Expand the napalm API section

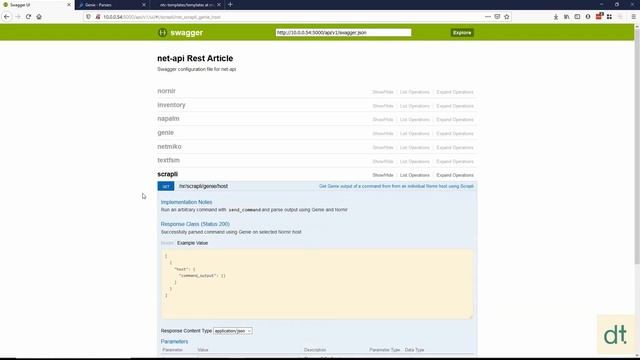[x=168, y=119]
